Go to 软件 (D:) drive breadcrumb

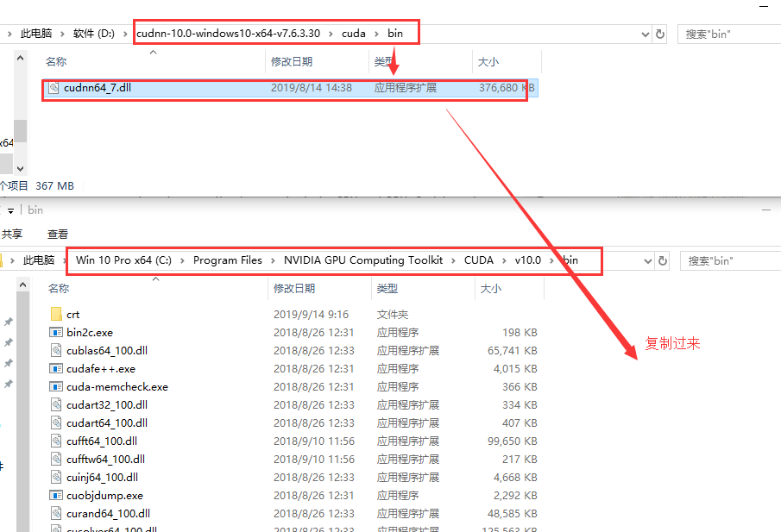click(x=94, y=34)
